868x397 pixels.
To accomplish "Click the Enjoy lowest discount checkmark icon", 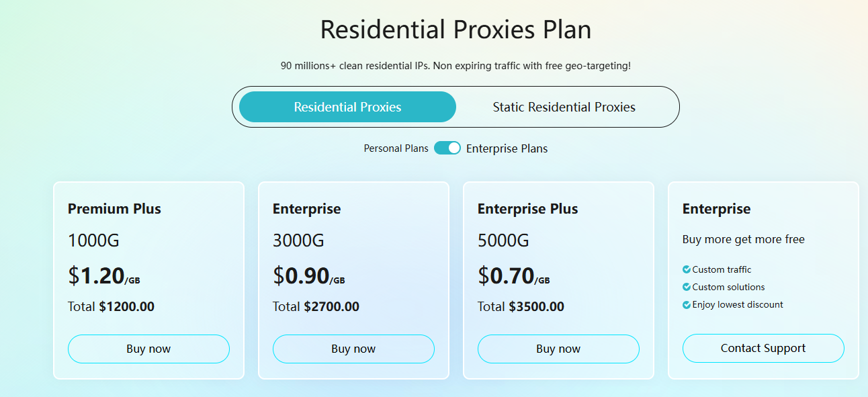I will pyautogui.click(x=687, y=304).
